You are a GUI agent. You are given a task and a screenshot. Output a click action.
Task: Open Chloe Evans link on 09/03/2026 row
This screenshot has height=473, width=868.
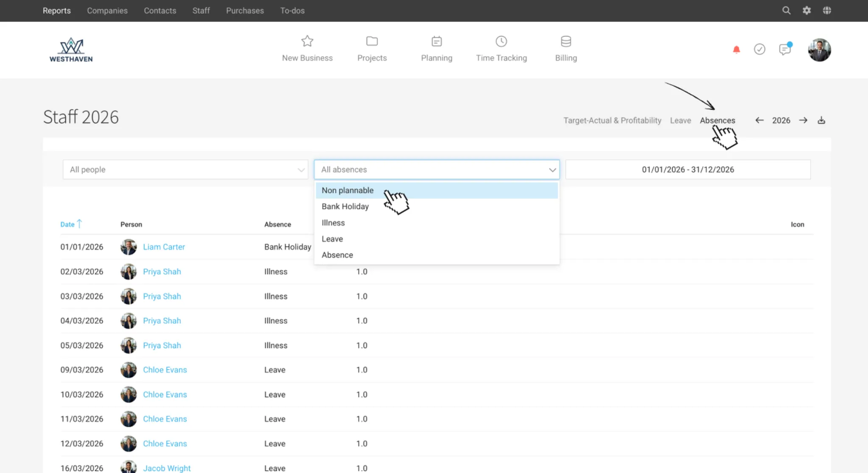(x=165, y=370)
